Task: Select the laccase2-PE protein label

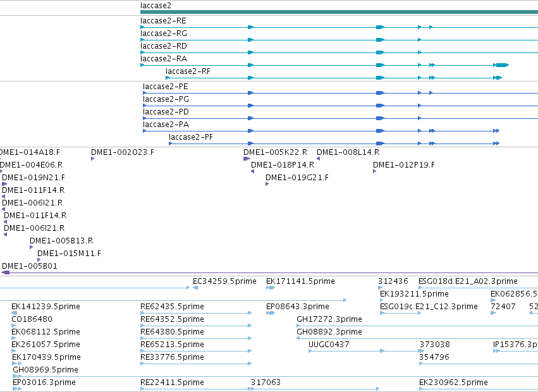Action: (166, 87)
